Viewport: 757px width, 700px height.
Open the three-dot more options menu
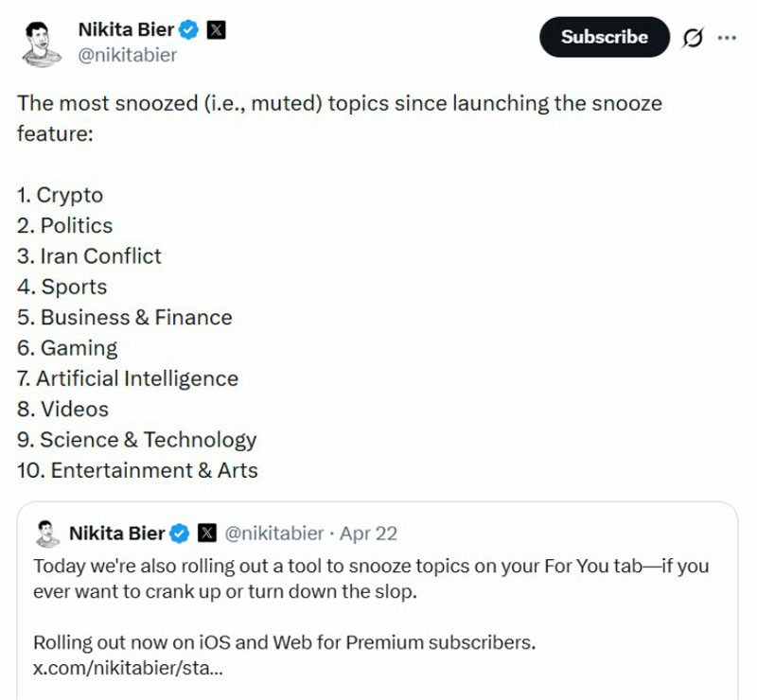tap(727, 38)
